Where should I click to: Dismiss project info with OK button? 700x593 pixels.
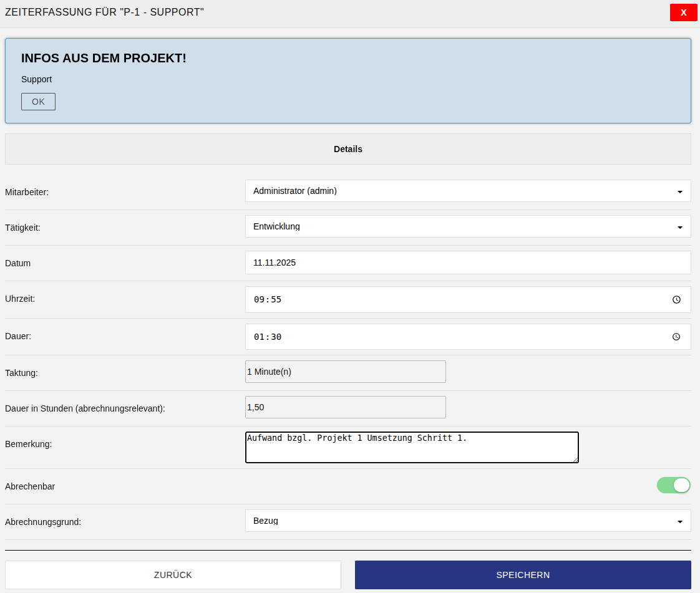click(38, 102)
